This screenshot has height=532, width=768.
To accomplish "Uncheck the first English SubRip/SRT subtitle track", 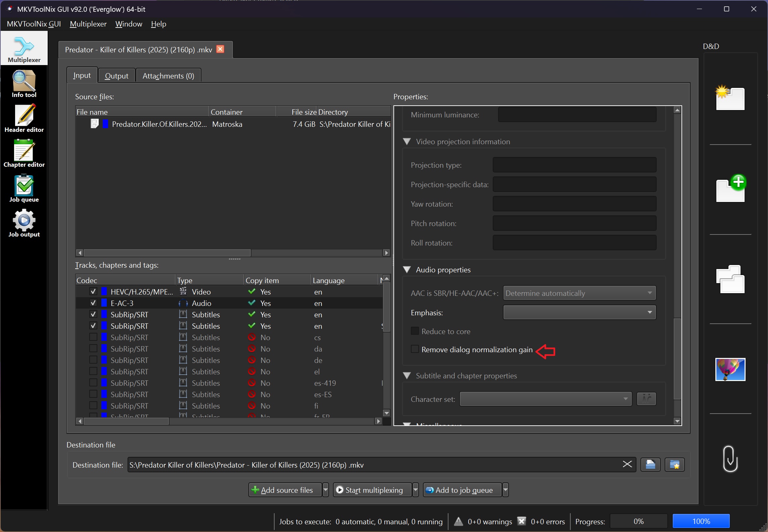I will click(93, 314).
